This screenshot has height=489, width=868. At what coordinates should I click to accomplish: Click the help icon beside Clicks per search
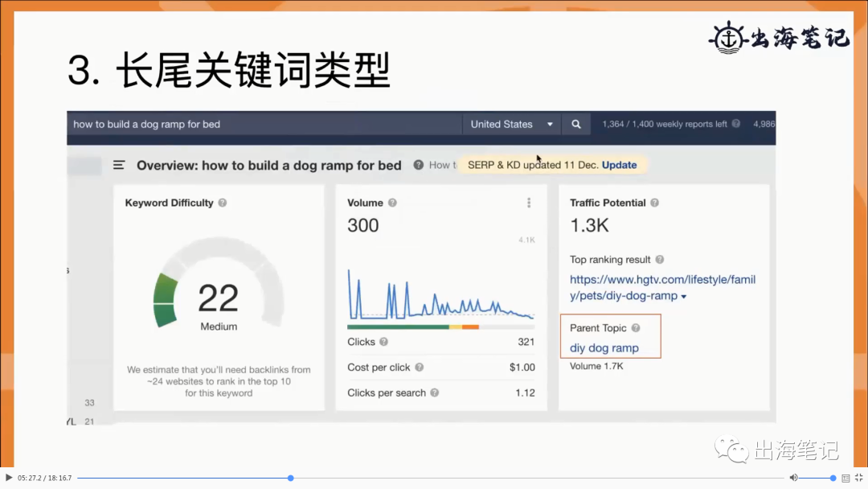pyautogui.click(x=435, y=392)
